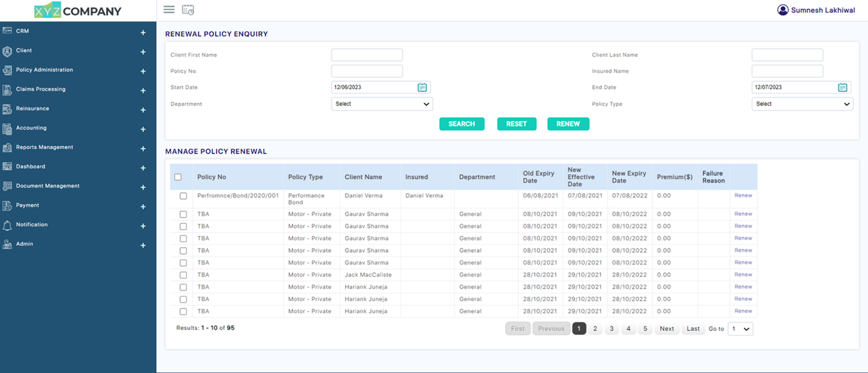Open the calendar icon beside Start Date
868x373 pixels.
pyautogui.click(x=422, y=87)
